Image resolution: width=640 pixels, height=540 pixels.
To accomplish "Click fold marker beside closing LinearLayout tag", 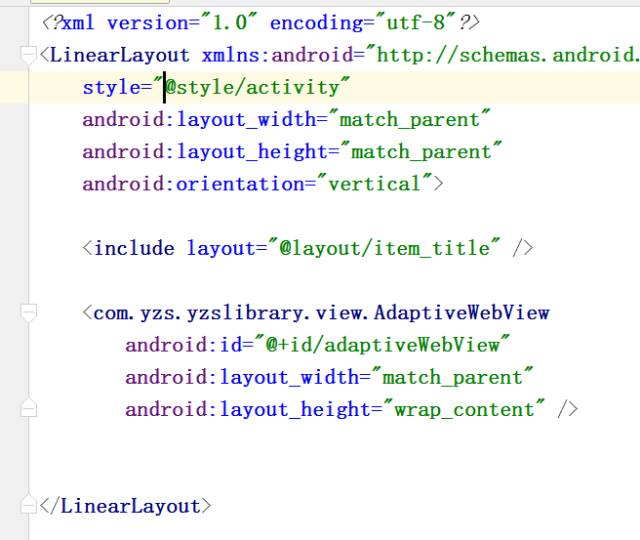I will [28, 504].
